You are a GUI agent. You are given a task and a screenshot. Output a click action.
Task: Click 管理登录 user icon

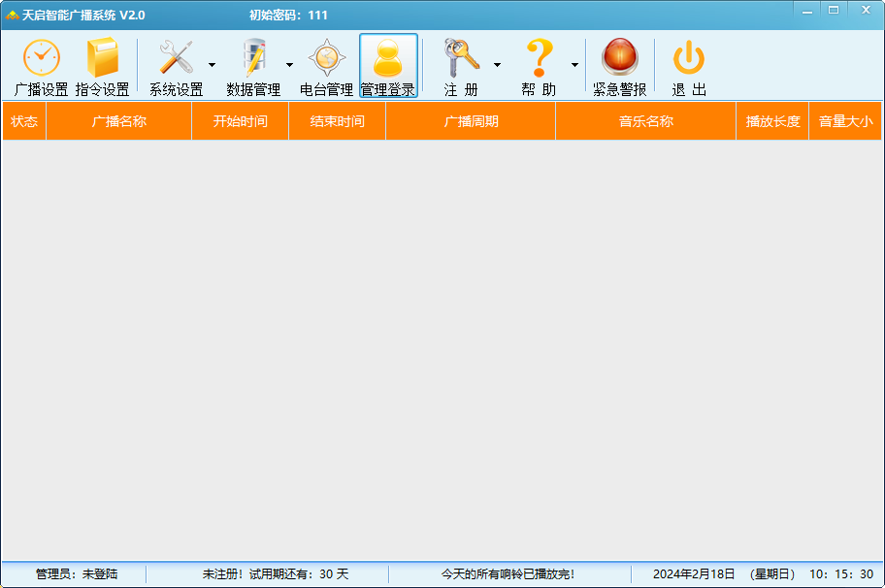388,58
